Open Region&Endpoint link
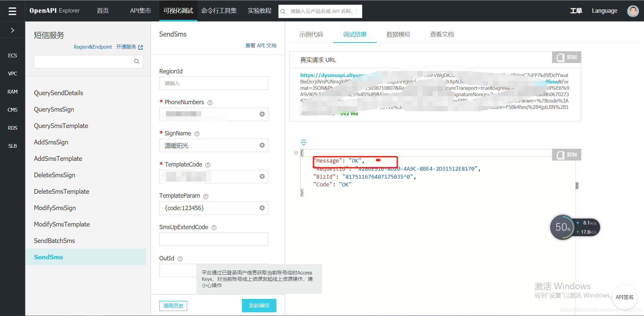The width and height of the screenshot is (644, 316). [x=93, y=47]
